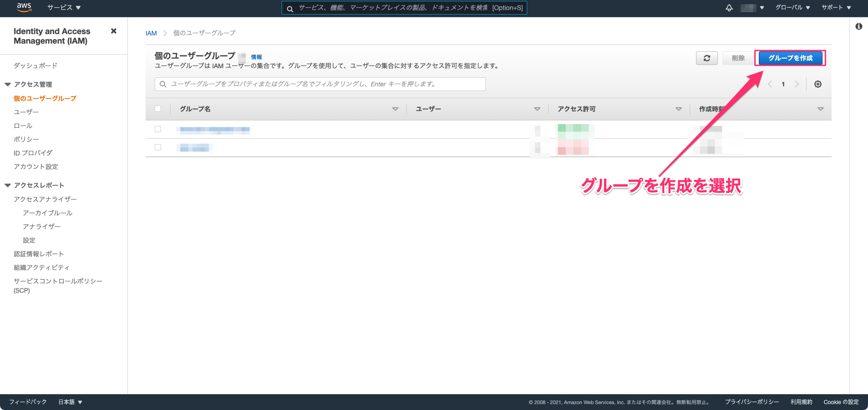Open アーカイブルール in sidebar

48,213
